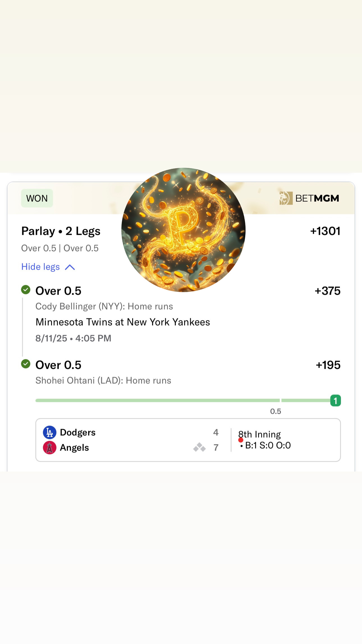
Task: Tap the Shohei Ohtani home runs label
Action: (103, 381)
